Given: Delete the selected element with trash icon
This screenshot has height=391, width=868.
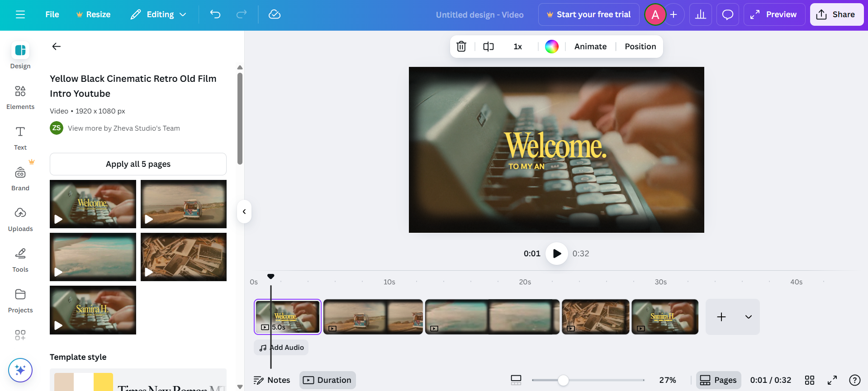Looking at the screenshot, I should click(x=461, y=46).
